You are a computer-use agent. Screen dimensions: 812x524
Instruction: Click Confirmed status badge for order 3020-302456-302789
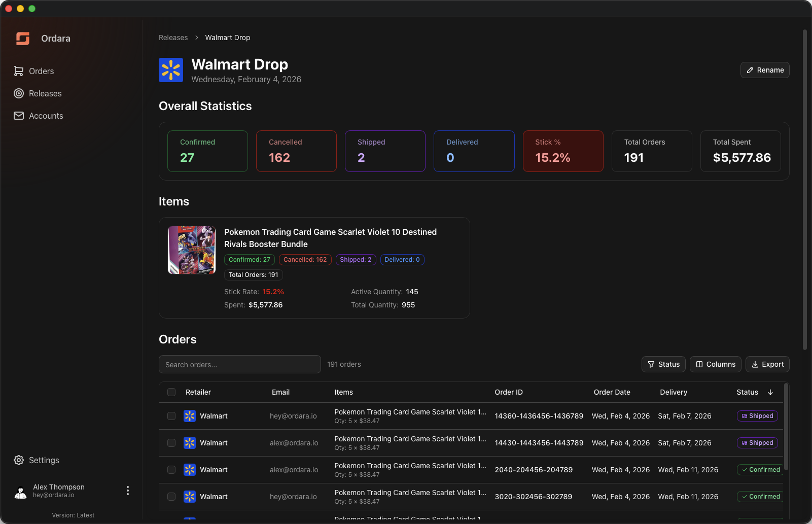tap(760, 497)
